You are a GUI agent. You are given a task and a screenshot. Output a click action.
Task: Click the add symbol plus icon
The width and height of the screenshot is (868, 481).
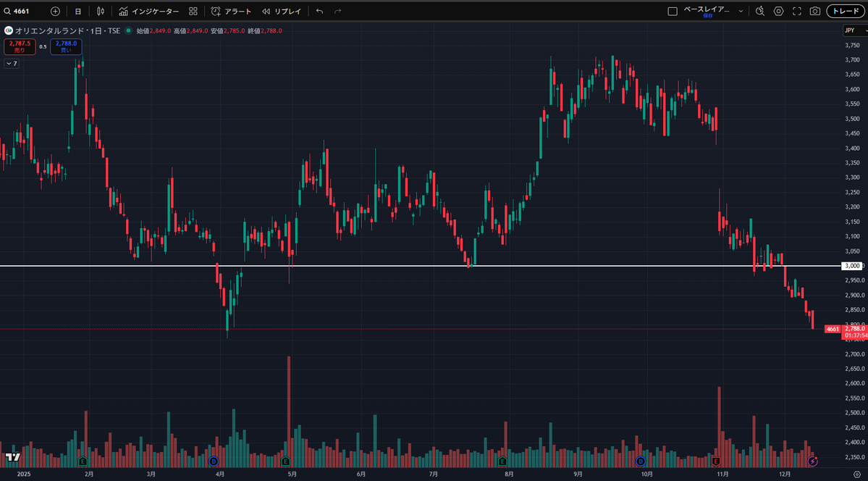(x=56, y=12)
